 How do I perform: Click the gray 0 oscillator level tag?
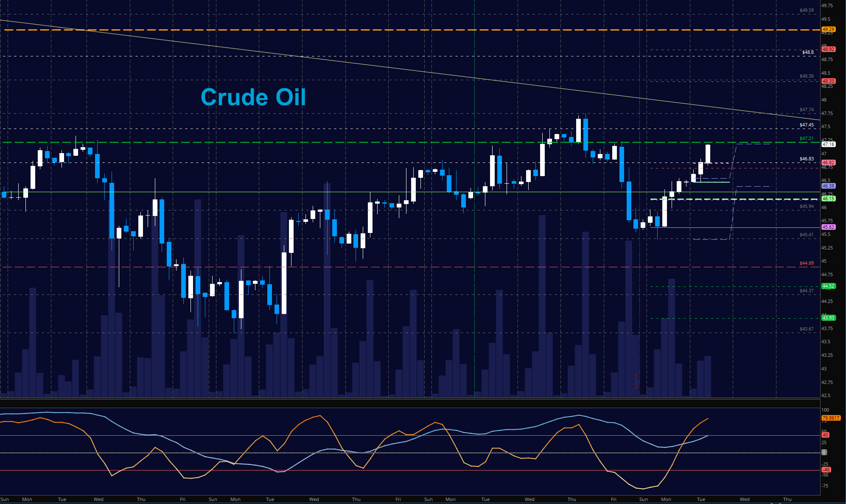824,452
